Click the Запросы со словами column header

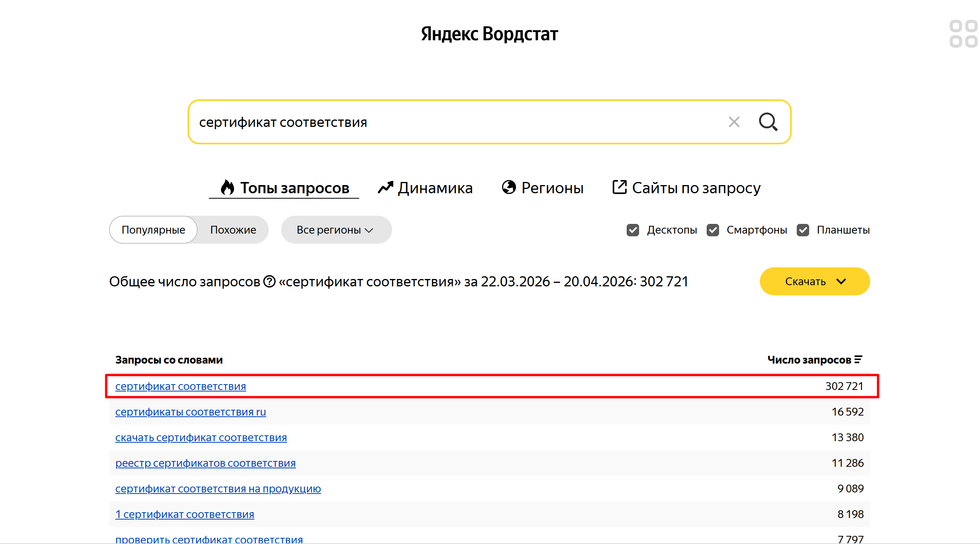pos(169,360)
